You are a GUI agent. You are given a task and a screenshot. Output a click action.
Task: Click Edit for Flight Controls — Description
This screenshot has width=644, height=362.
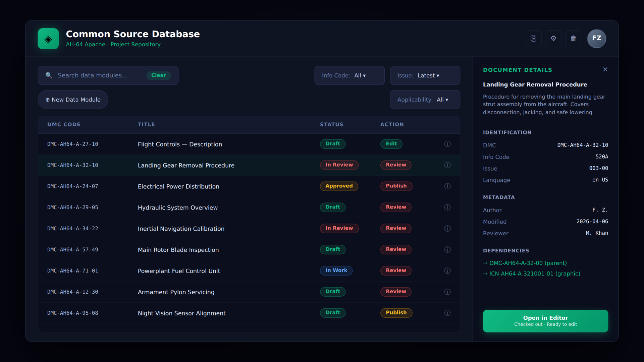pos(391,144)
